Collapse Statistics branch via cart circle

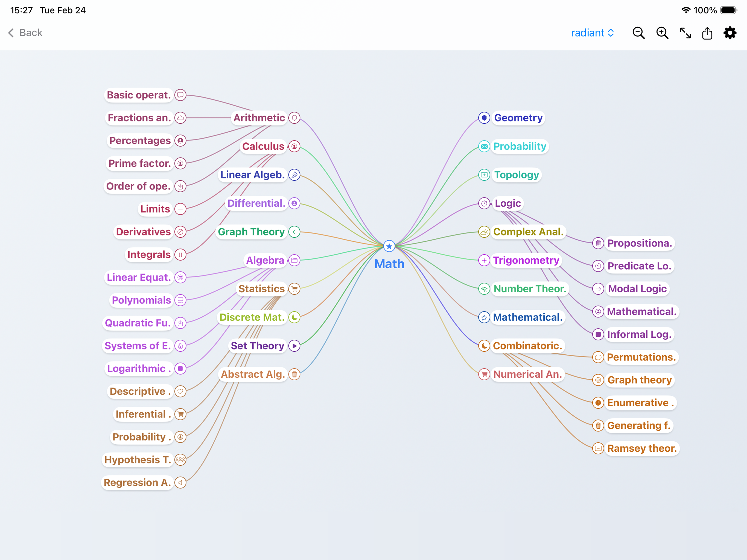[x=294, y=289]
